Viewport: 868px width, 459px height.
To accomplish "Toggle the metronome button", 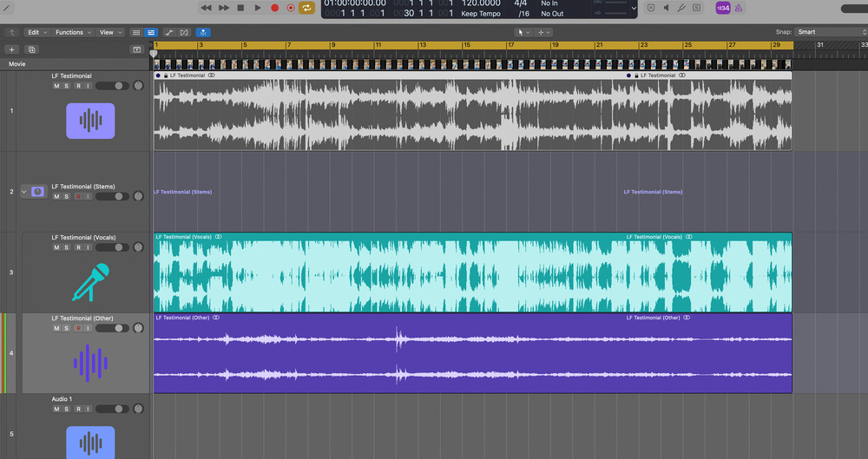I will (739, 8).
